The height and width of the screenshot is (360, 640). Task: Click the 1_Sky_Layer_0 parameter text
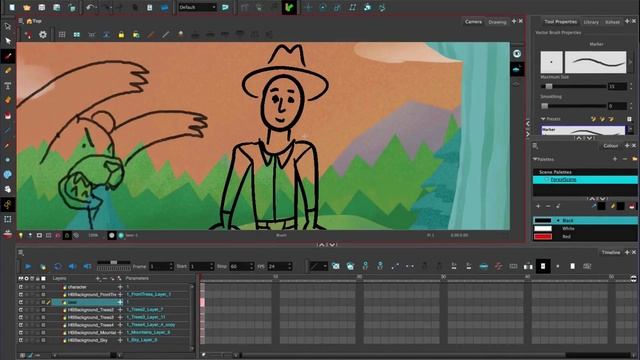pos(142,340)
